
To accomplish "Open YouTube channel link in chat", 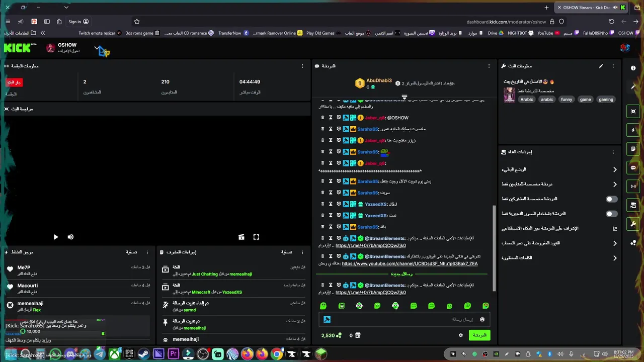I will (410, 263).
